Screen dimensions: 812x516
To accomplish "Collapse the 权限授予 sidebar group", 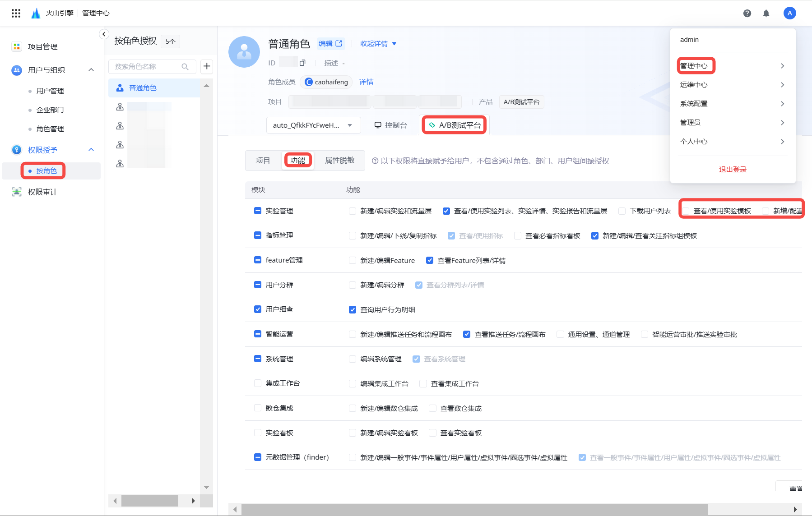I will click(91, 149).
